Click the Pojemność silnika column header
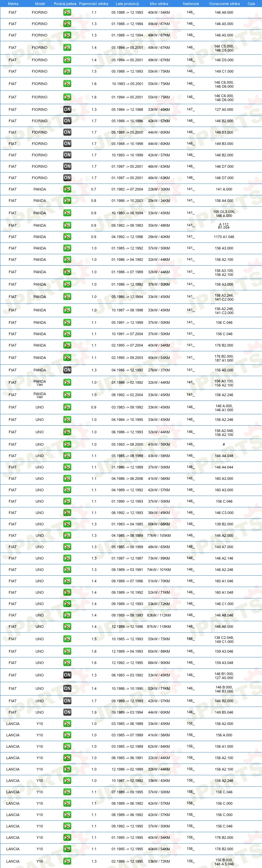 (93, 4)
